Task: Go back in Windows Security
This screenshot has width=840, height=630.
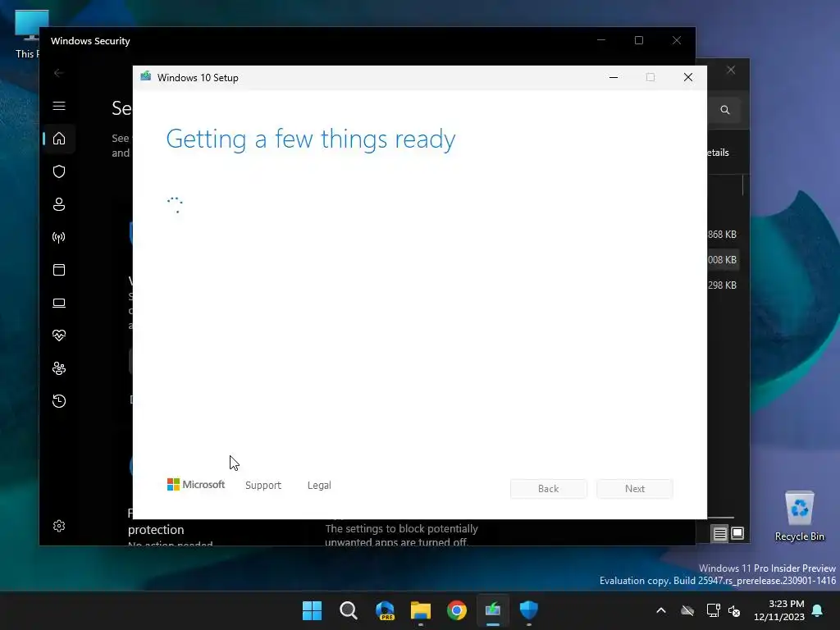Action: pos(59,73)
